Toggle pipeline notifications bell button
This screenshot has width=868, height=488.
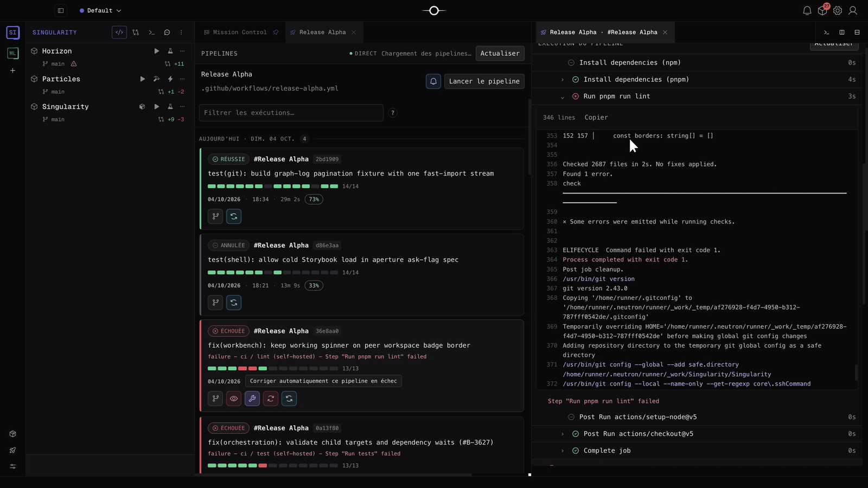433,81
